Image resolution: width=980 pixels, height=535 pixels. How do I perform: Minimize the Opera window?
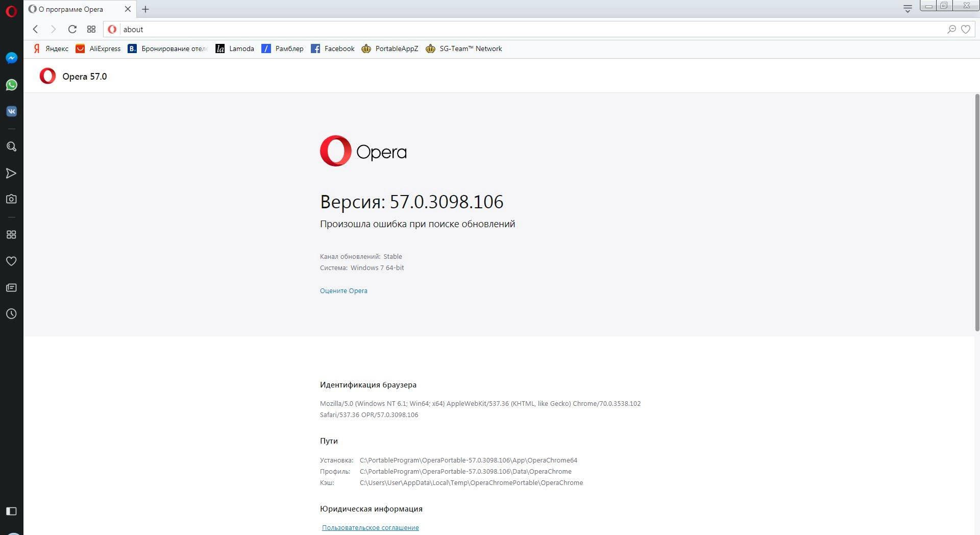click(929, 6)
